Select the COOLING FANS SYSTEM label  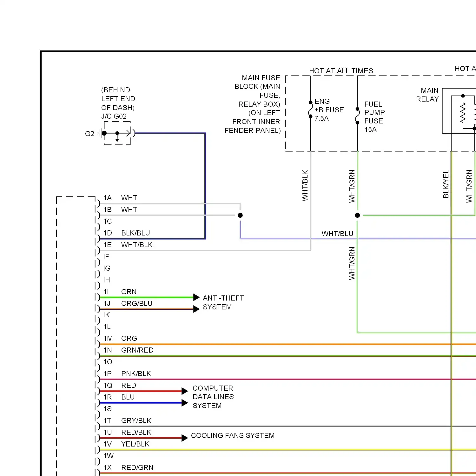pos(233,435)
